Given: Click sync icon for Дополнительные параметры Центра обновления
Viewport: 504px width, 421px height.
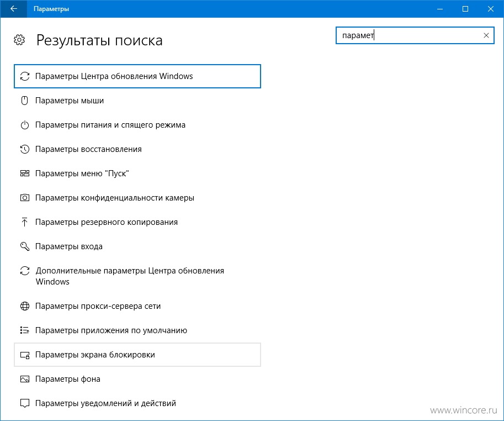Looking at the screenshot, I should [x=25, y=271].
